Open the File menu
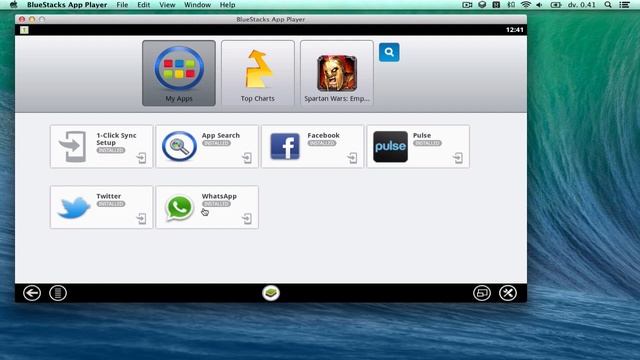640x360 pixels. [122, 5]
